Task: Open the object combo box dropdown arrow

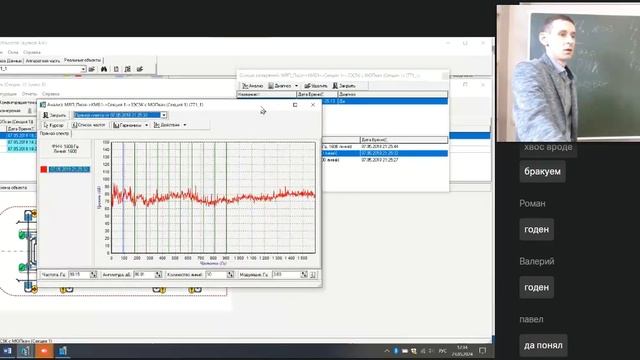Action: coord(83,69)
